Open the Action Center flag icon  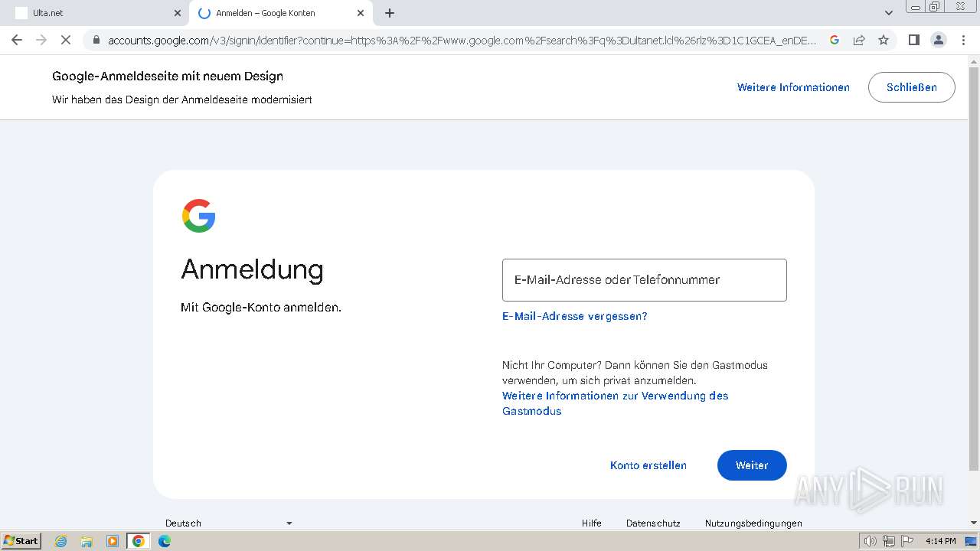(x=906, y=541)
